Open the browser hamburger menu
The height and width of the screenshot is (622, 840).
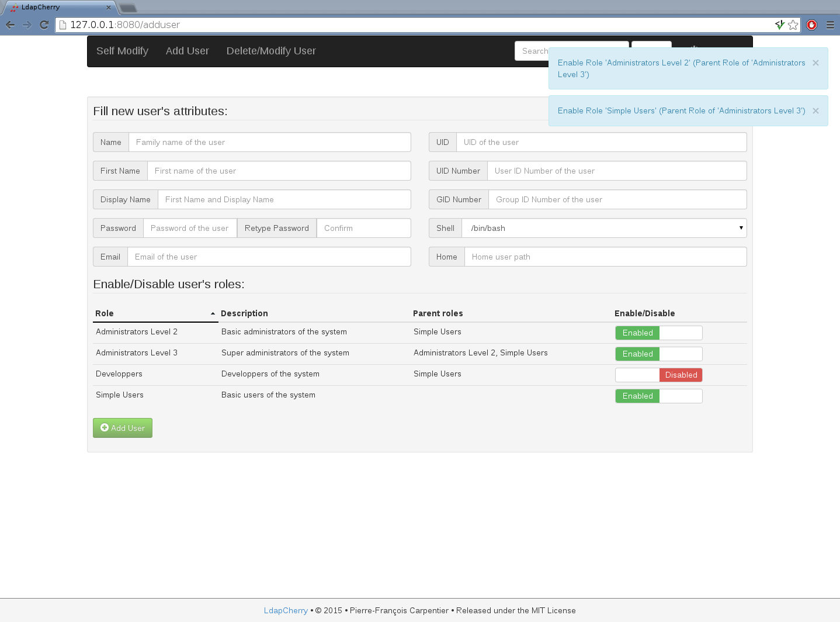[829, 25]
